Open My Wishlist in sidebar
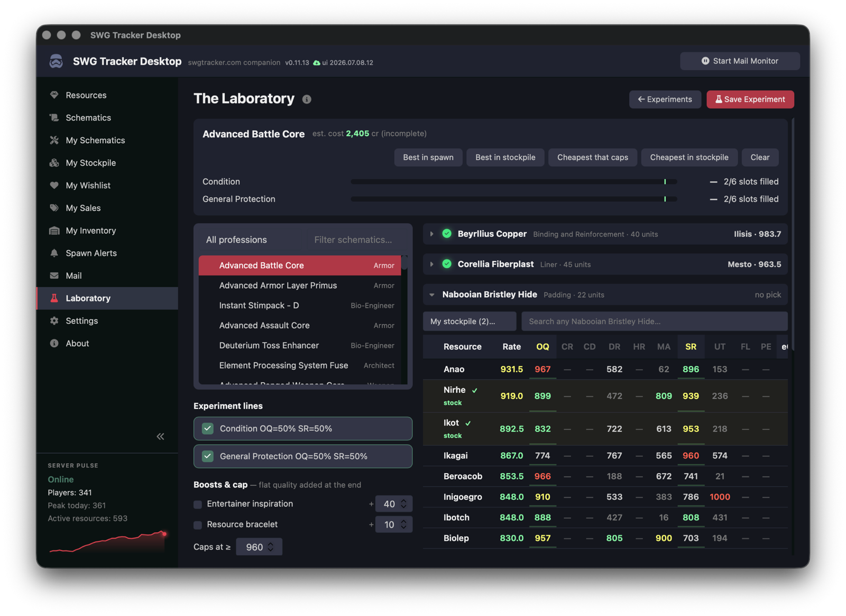Screen dimensions: 846x616 pyautogui.click(x=107, y=185)
